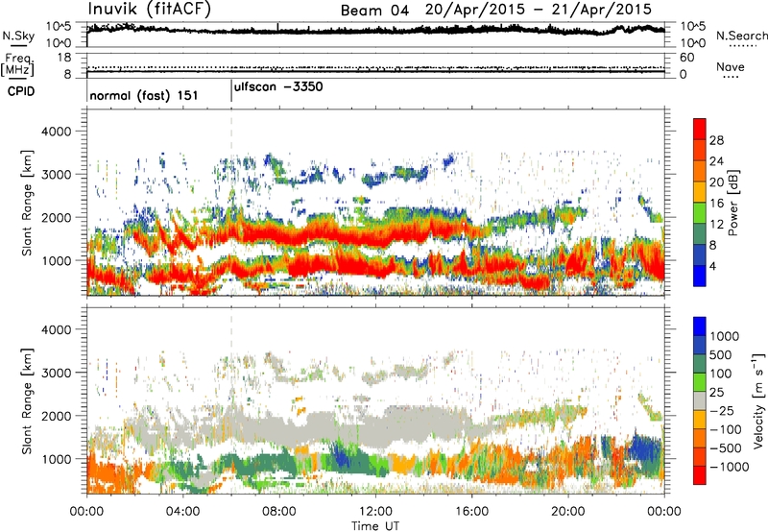Click the red power band at 1500 km near 10:00
Image resolution: width=768 pixels, height=532 pixels.
click(327, 235)
